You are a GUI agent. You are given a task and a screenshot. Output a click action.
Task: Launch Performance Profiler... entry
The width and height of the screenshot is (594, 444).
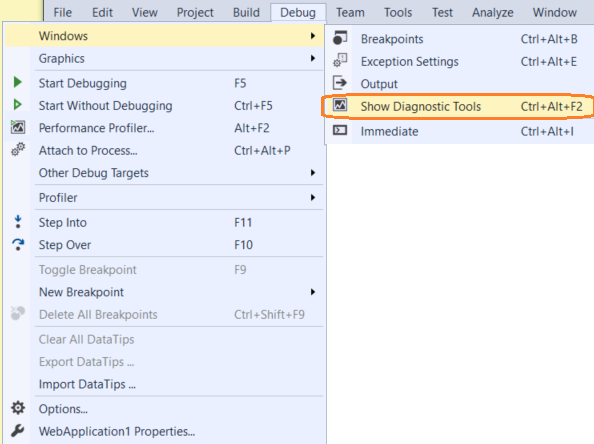coord(164,128)
